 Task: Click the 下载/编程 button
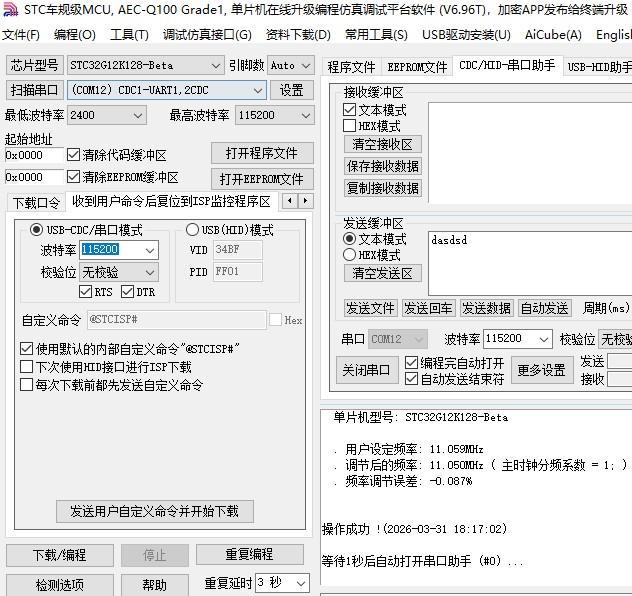[60, 555]
